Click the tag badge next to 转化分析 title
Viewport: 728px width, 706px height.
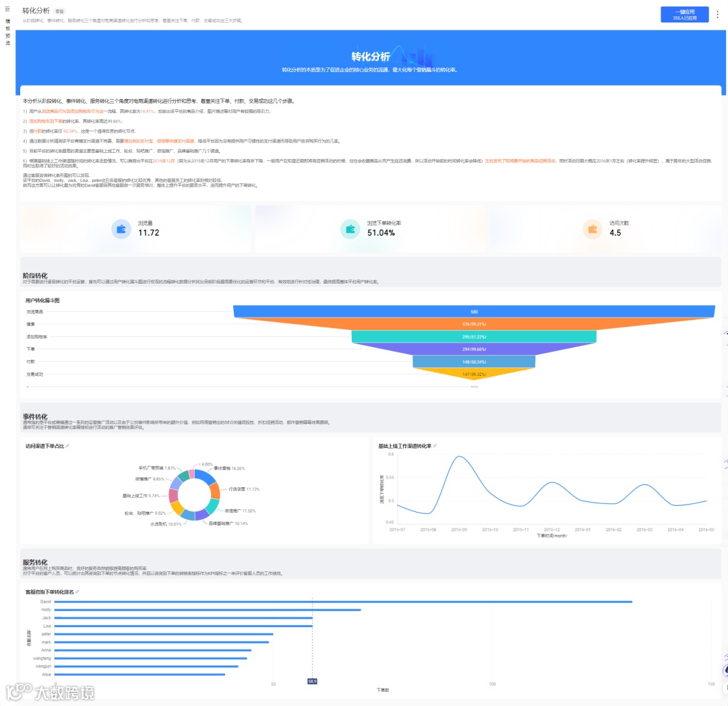(59, 11)
